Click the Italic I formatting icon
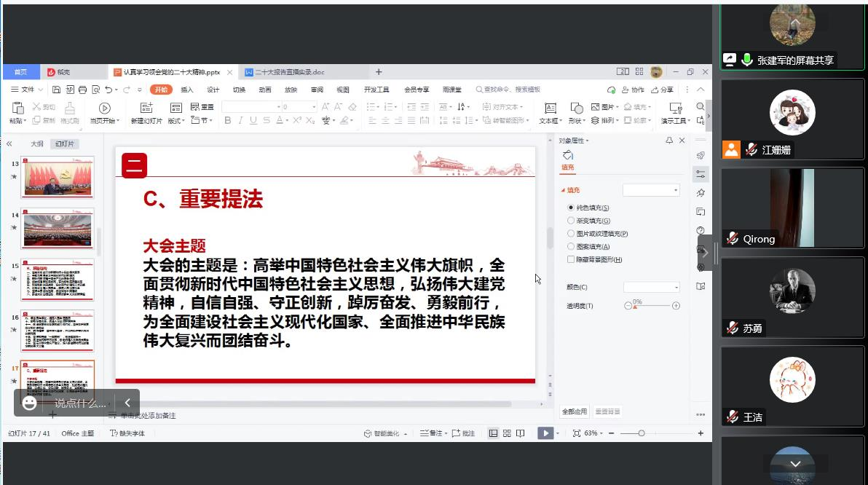The image size is (868, 485). tap(240, 120)
